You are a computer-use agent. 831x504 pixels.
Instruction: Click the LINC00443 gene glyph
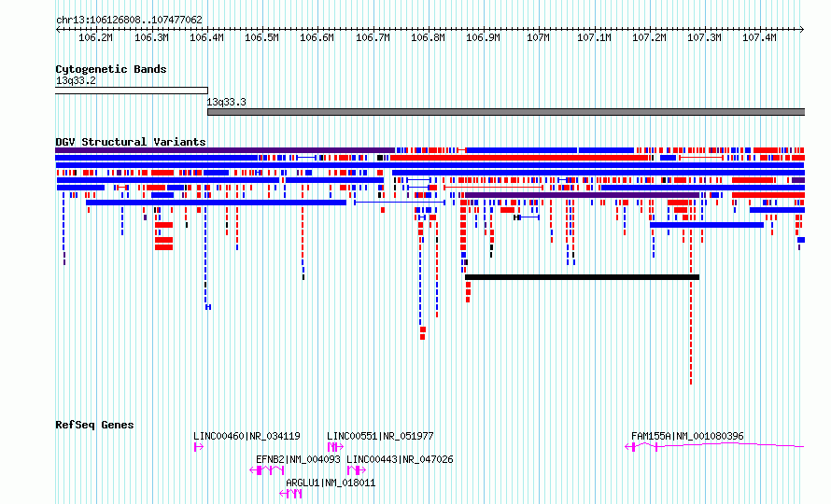(357, 470)
